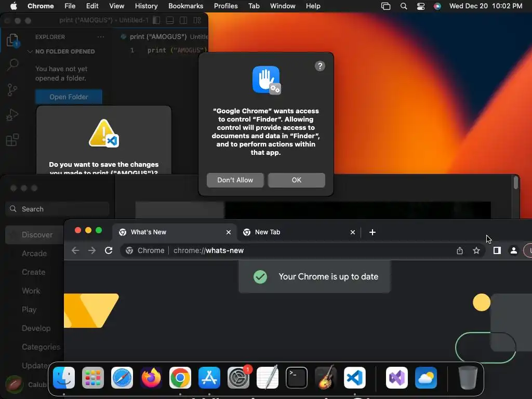Open the Profiles menu in menu bar
532x399 pixels.
click(x=225, y=6)
